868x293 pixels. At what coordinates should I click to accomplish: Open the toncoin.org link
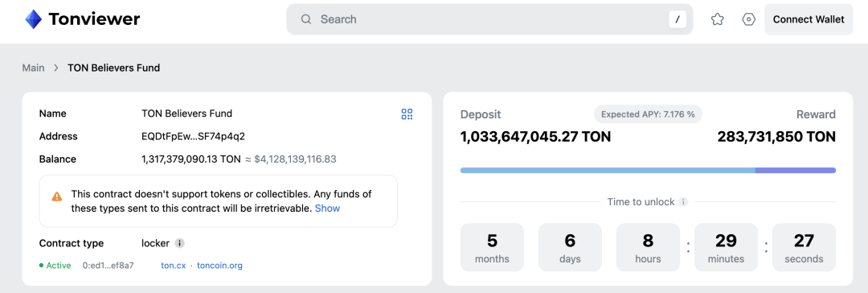(x=219, y=266)
